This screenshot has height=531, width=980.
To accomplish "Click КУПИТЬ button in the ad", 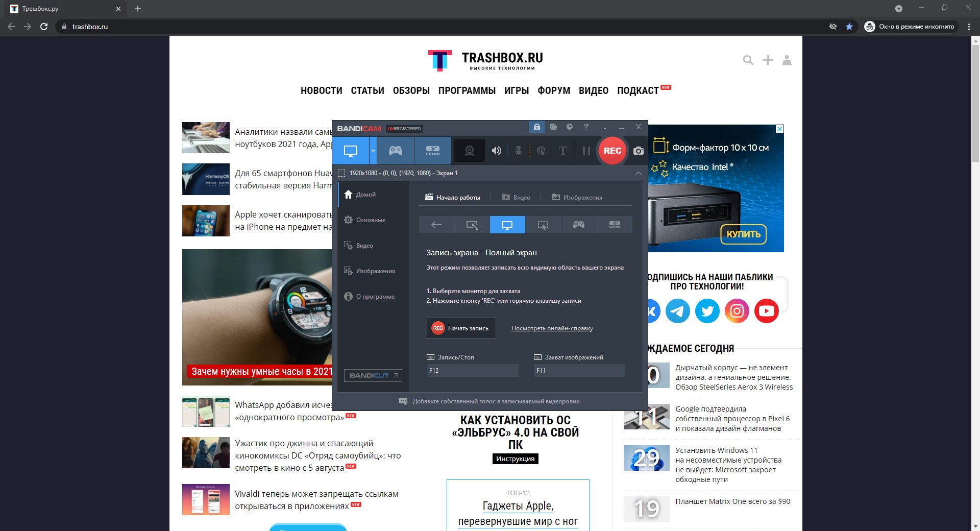I will tap(744, 234).
